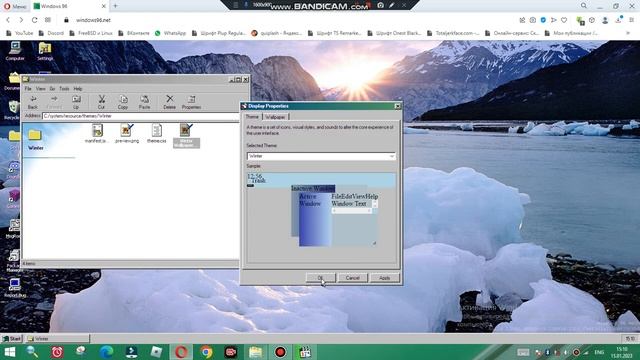Screen dimensions: 640x360
Task: Open a new browser tab with plus button
Action: 116,6
